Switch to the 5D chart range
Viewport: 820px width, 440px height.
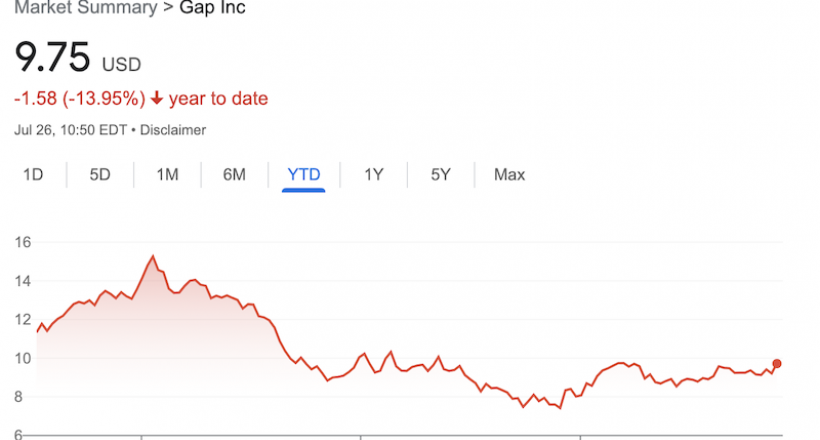coord(100,174)
